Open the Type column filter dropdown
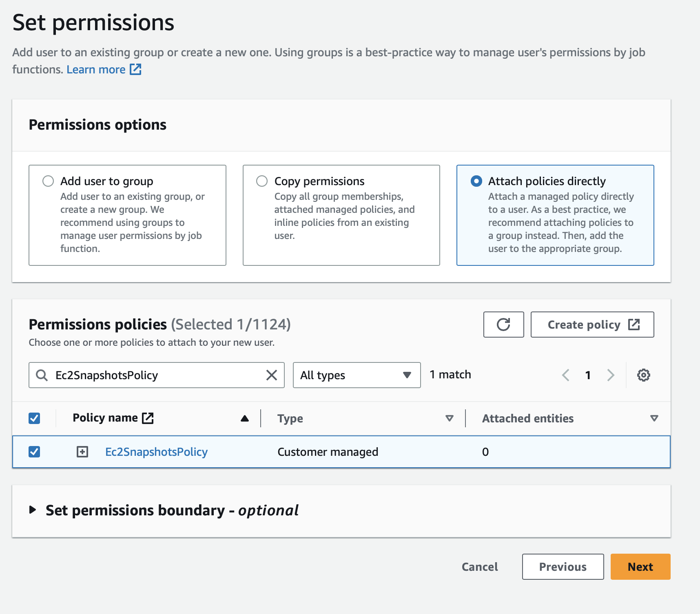 click(449, 418)
